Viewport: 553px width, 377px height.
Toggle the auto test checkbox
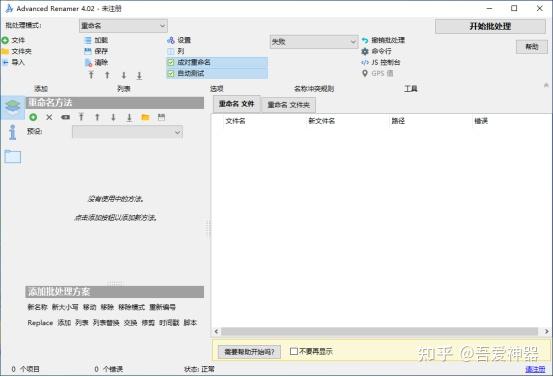171,74
